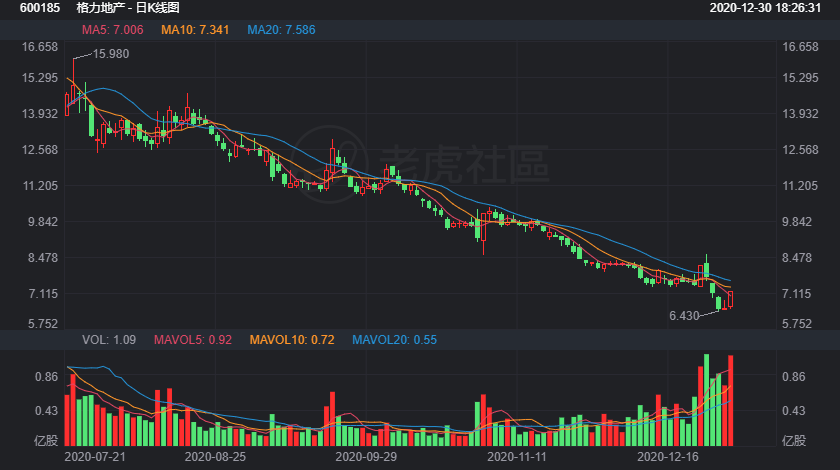
Task: Toggle the MA10 moving average legend
Action: [x=195, y=30]
